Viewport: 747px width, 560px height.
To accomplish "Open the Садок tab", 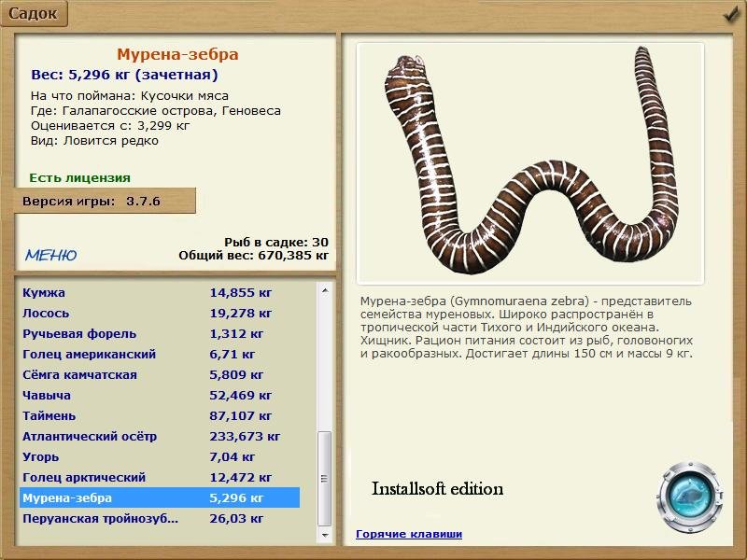I will click(x=34, y=13).
